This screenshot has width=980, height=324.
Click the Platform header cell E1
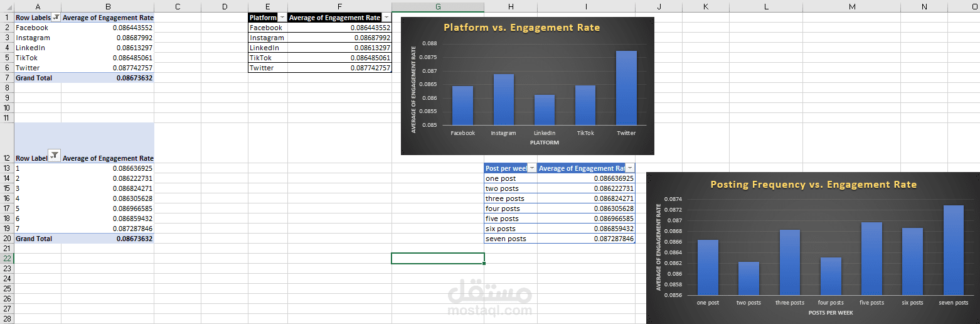click(x=268, y=18)
